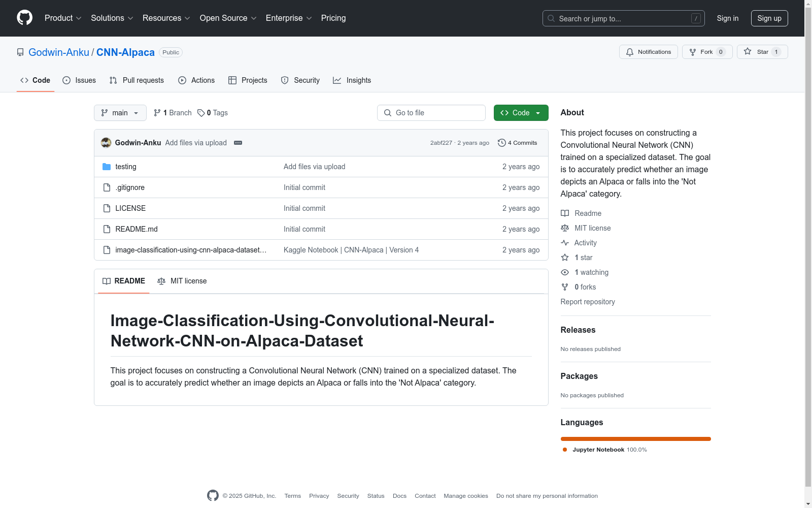Open the Actions tab
Image resolution: width=812 pixels, height=508 pixels.
(x=196, y=80)
